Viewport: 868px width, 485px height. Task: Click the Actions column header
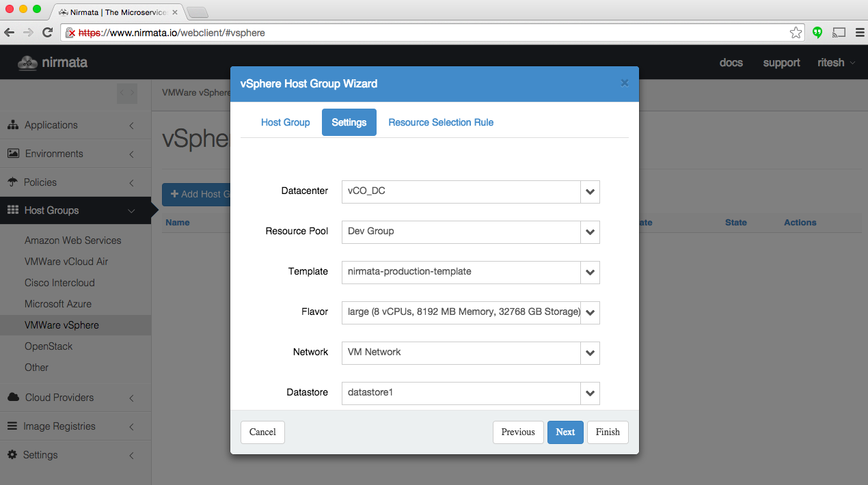click(x=800, y=223)
